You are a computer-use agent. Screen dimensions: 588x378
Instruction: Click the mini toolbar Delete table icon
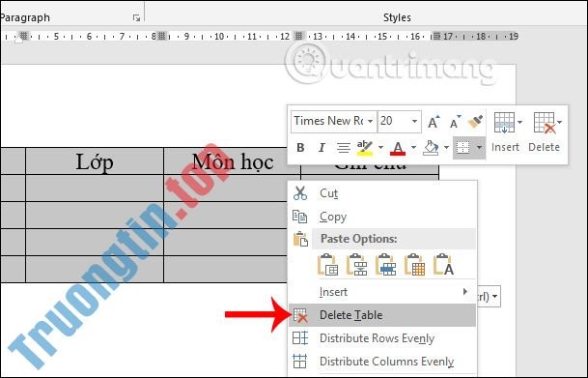(545, 123)
